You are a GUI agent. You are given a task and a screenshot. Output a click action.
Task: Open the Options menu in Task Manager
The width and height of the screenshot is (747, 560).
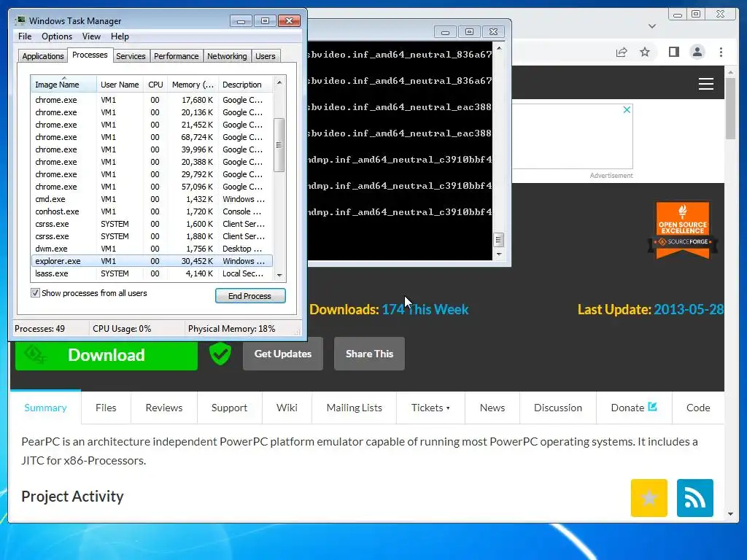57,36
